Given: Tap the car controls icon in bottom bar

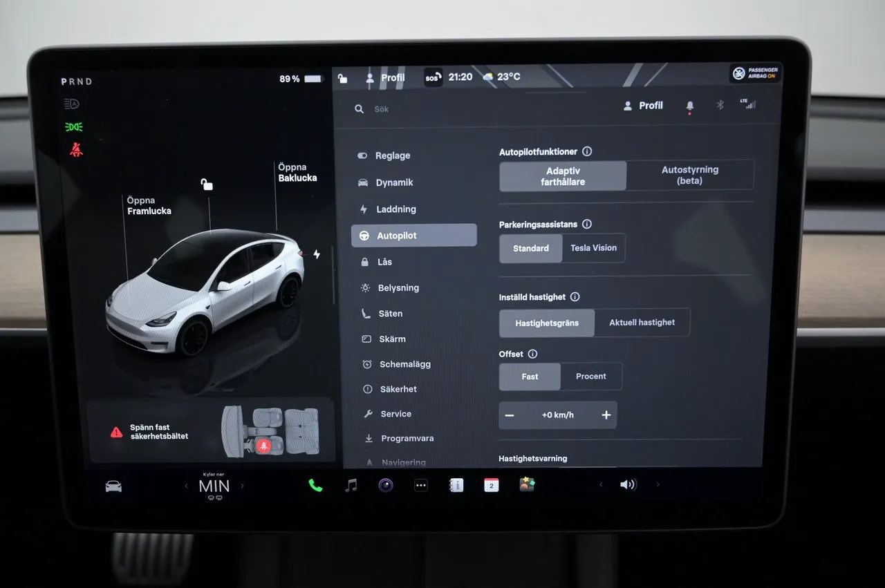Looking at the screenshot, I should click(113, 486).
